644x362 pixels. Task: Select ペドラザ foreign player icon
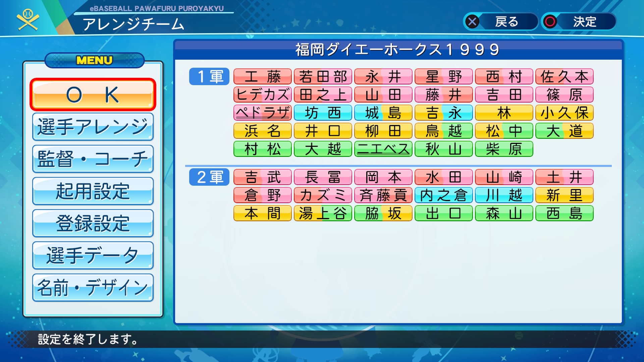pos(261,113)
